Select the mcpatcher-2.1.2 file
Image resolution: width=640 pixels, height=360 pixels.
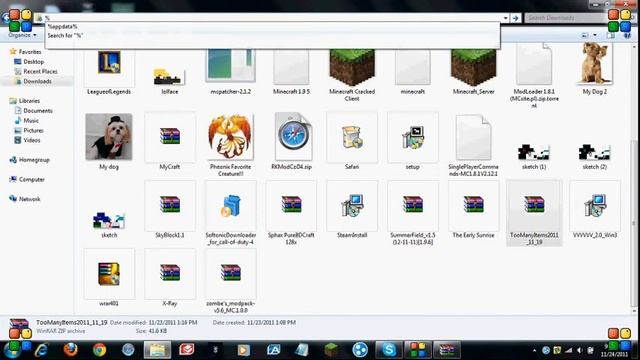[x=231, y=67]
